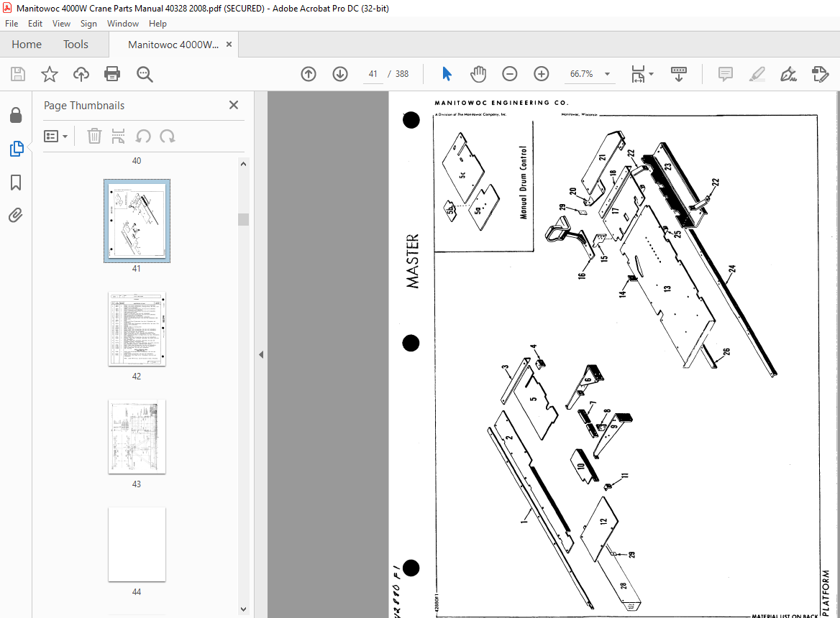Click the insert/extract pages thumbnail icon
840x618 pixels.
(x=118, y=137)
